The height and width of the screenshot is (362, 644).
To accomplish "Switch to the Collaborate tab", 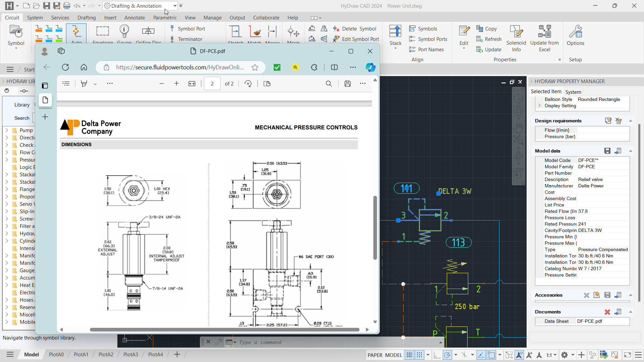I will tap(266, 18).
